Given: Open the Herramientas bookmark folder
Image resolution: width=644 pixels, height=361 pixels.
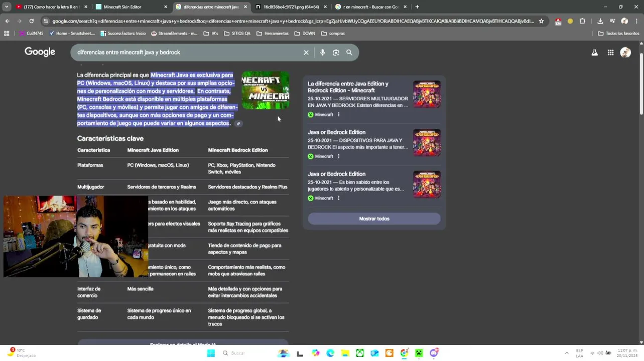Looking at the screenshot, I should 273,34.
